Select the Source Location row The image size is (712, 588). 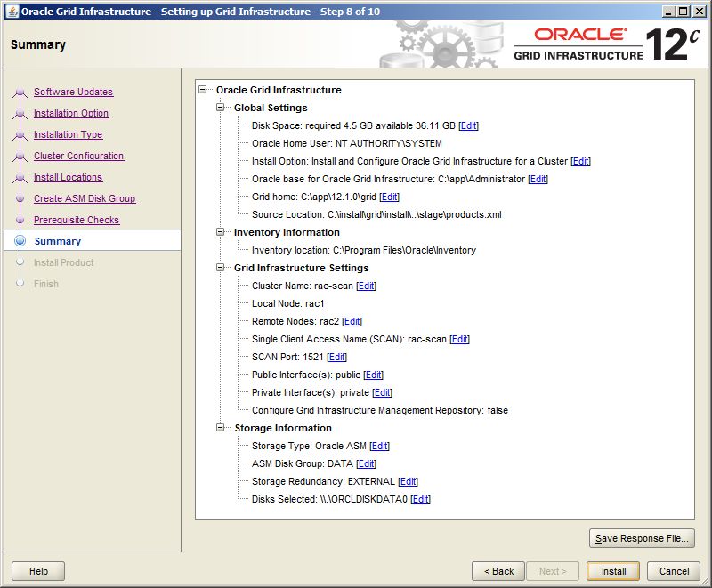(376, 214)
